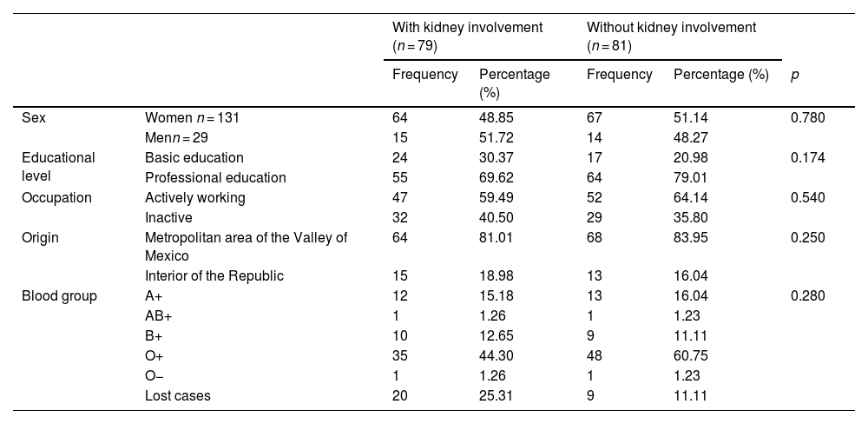Screen dimensions: 868x424
Task: Select the Blood group row label
Action: pyautogui.click(x=59, y=296)
